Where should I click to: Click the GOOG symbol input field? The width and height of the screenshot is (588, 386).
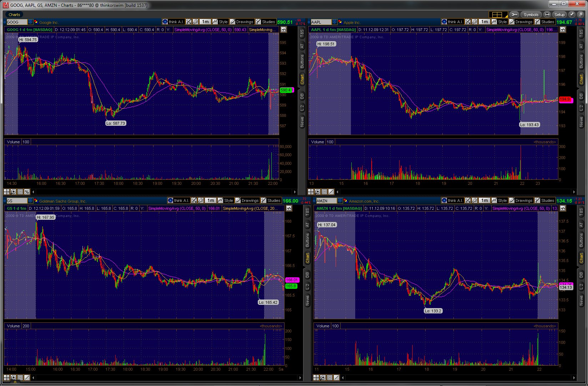point(17,22)
